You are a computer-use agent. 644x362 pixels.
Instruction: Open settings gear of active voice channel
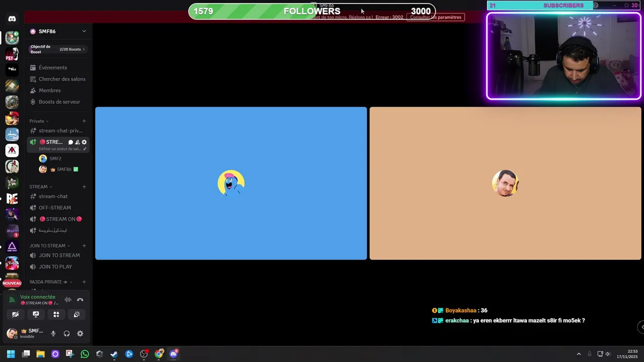tap(84, 142)
